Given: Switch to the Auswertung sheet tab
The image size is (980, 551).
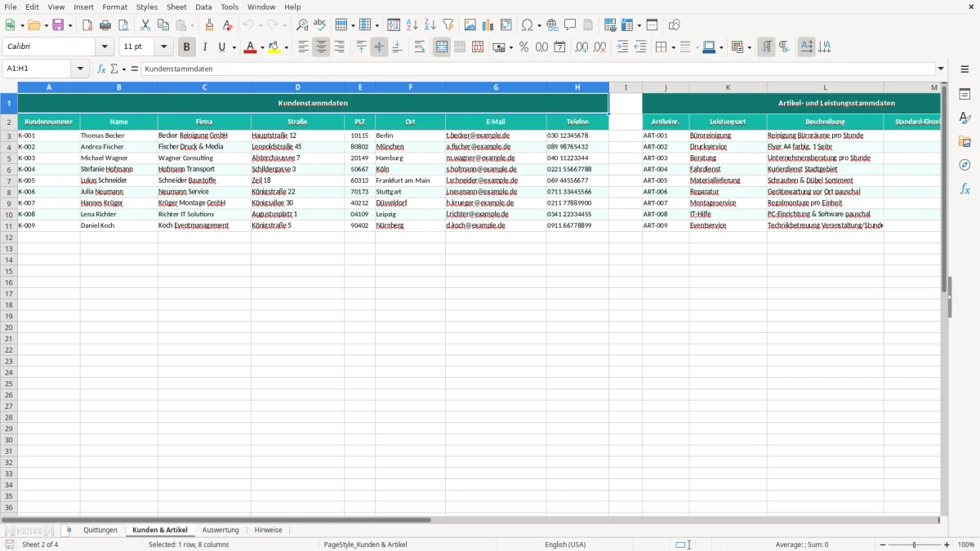Looking at the screenshot, I should (220, 530).
